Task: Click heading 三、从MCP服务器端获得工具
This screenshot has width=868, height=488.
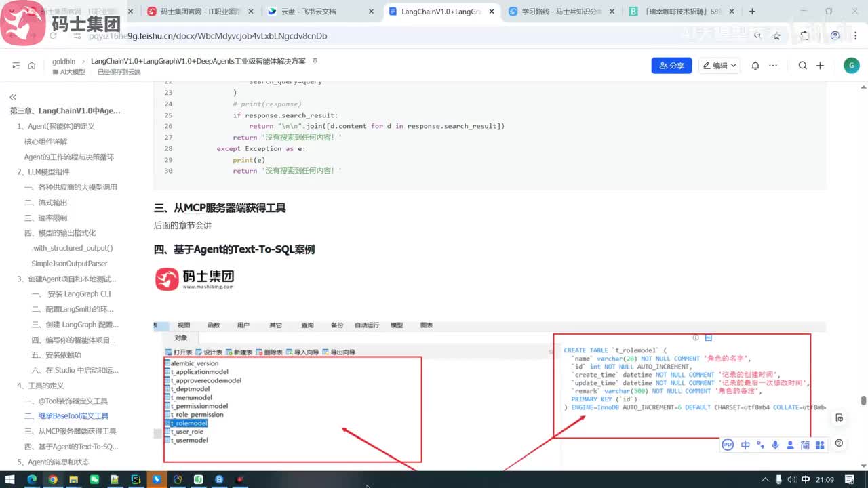Action: pyautogui.click(x=220, y=208)
